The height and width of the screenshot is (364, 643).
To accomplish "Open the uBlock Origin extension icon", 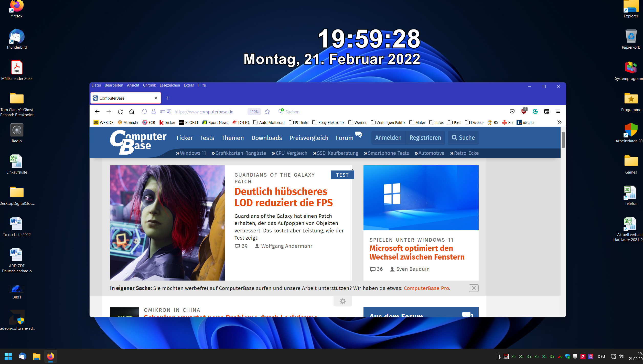I will coord(524,111).
